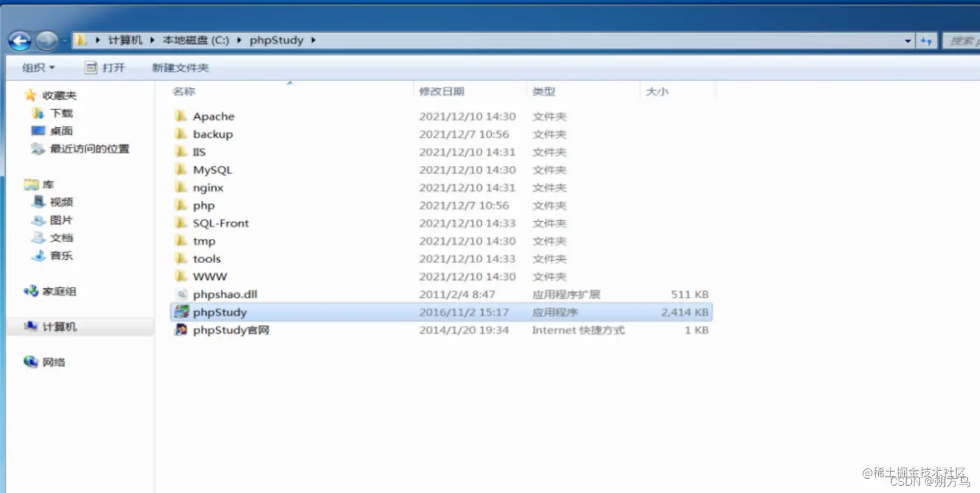This screenshot has height=493, width=980.
Task: Click the phpshao.dll file name
Action: 225,294
